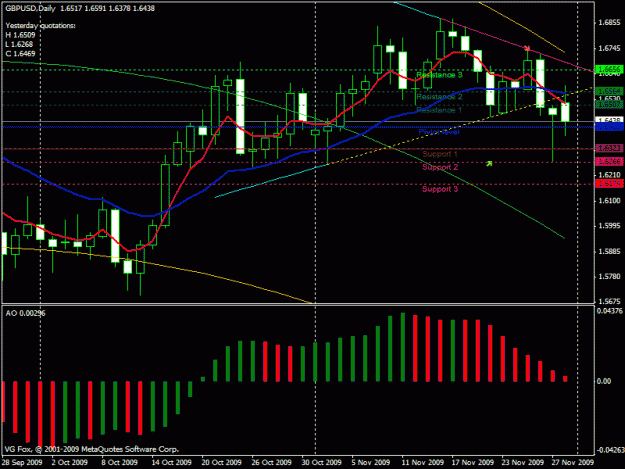Select the "Resistance 3" level label

tap(439, 75)
